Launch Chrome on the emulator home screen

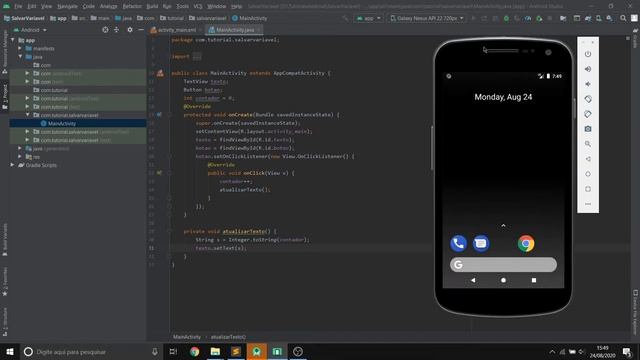coord(526,244)
